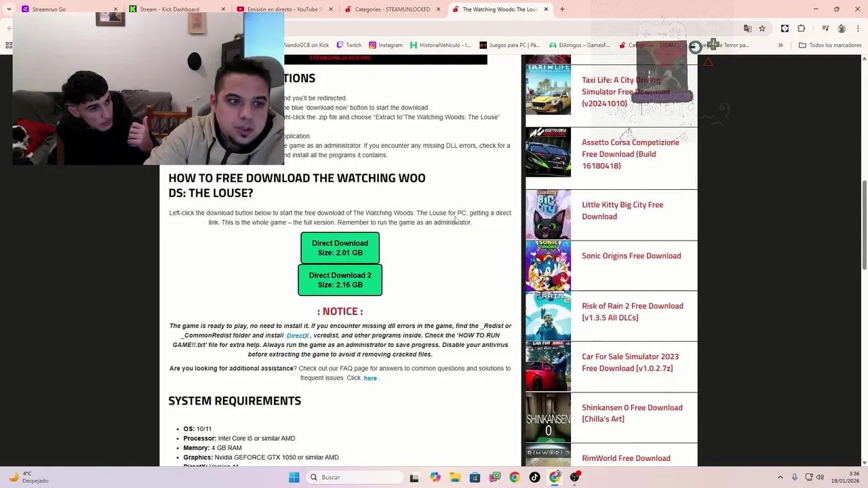
Task: Open the browser extensions puzzle icon
Action: coord(802,28)
